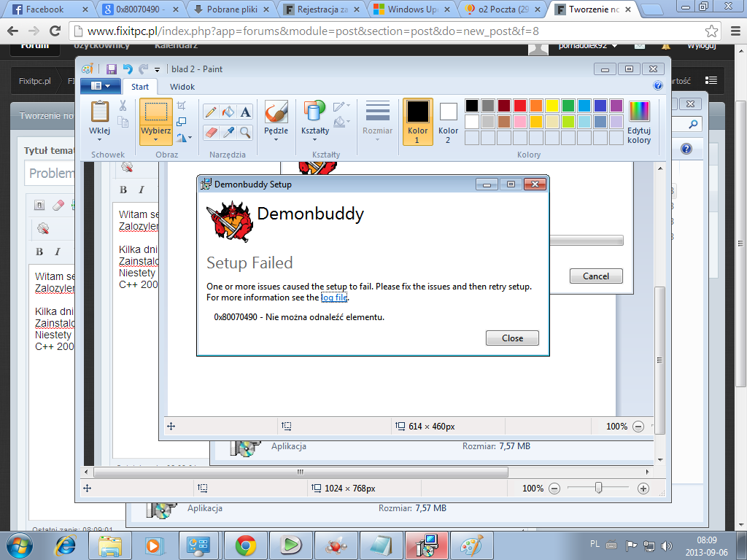The width and height of the screenshot is (747, 560).
Task: Click the Tytuł tematu input field
Action: pyautogui.click(x=50, y=174)
